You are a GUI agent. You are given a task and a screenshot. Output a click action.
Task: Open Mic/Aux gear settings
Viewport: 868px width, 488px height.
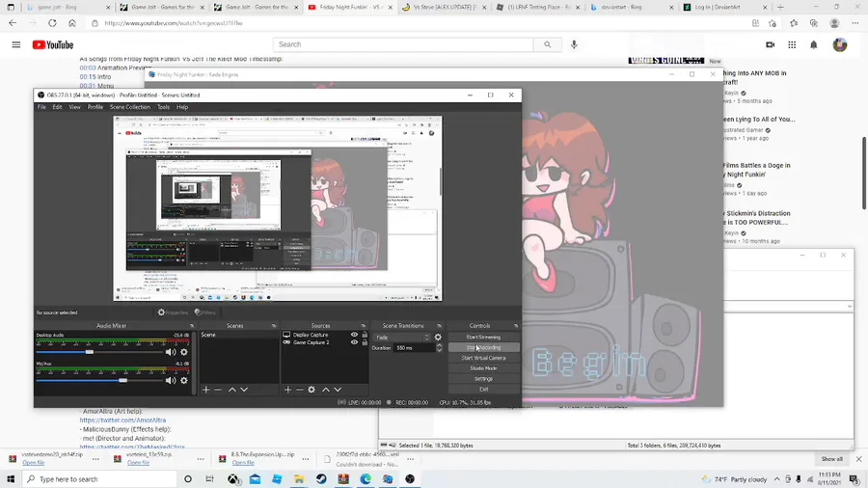(184, 381)
